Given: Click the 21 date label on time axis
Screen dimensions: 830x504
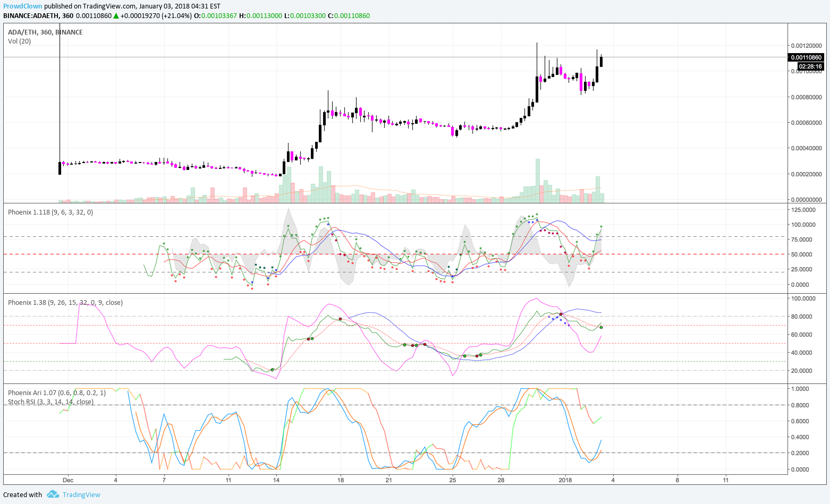Looking at the screenshot, I should pyautogui.click(x=389, y=480).
